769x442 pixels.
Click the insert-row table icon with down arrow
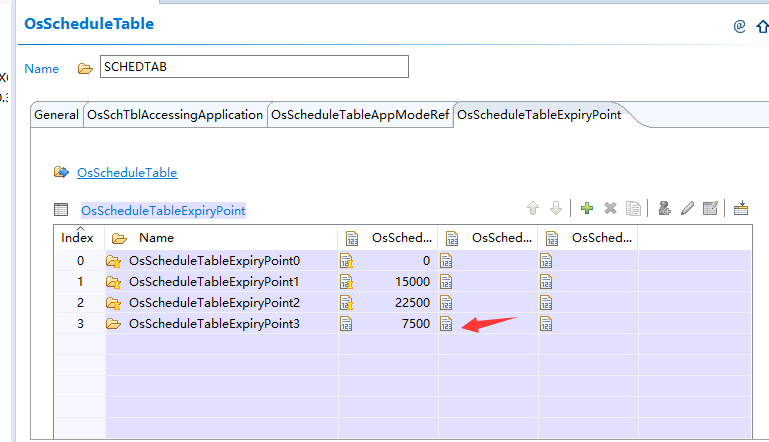pos(741,208)
